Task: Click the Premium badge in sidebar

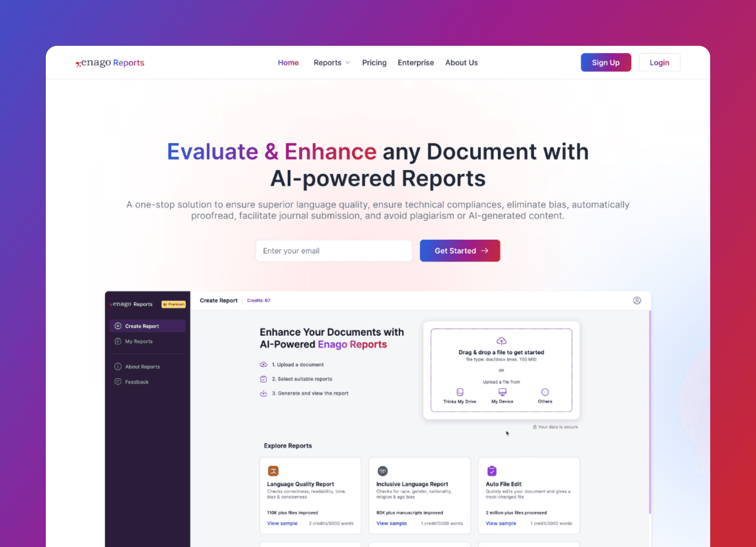Action: pos(174,304)
